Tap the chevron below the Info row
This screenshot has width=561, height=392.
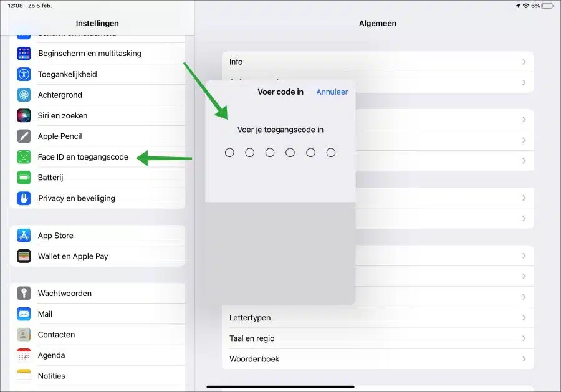[524, 83]
